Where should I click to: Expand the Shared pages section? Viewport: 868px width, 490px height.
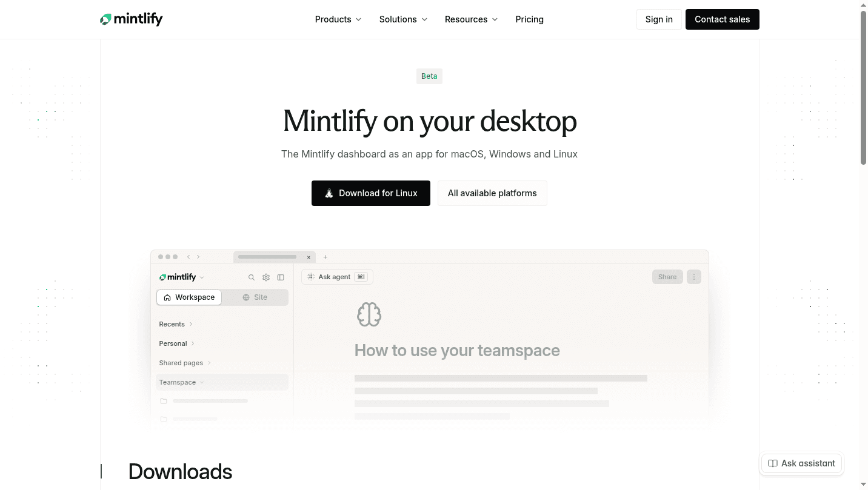(185, 363)
